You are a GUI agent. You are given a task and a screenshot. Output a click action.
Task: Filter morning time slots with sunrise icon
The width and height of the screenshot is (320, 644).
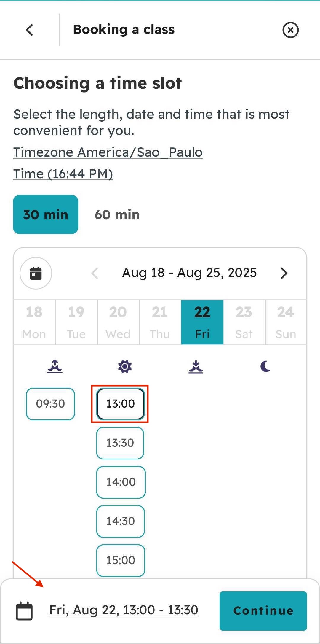click(54, 367)
